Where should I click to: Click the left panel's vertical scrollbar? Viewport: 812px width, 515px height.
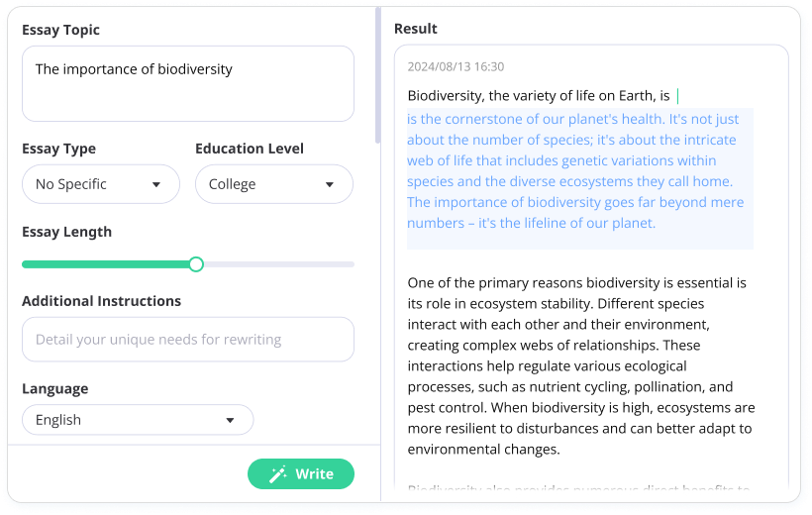coord(377,79)
